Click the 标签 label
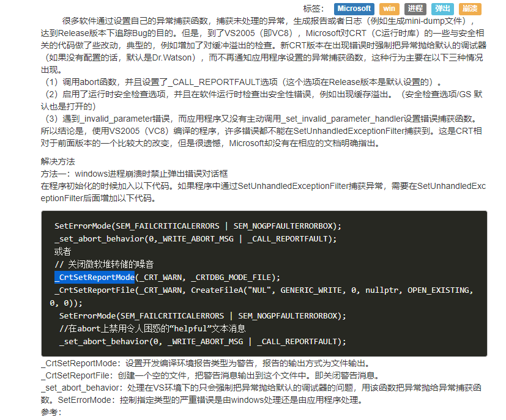This screenshot has width=506, height=420. [x=313, y=9]
